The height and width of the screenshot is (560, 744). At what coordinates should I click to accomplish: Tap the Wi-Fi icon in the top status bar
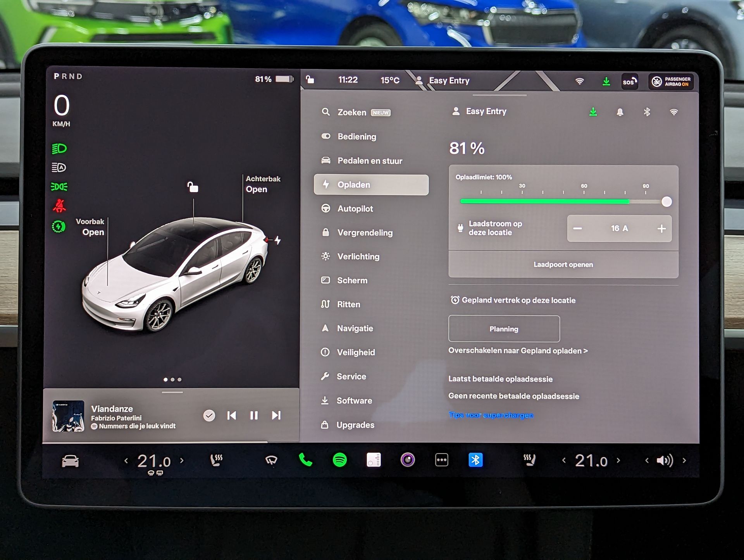(x=580, y=81)
